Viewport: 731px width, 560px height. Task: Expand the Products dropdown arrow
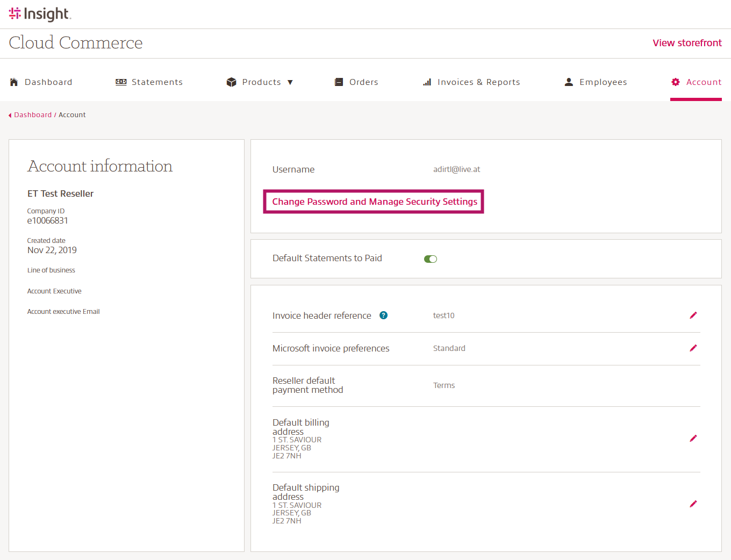[x=290, y=82]
